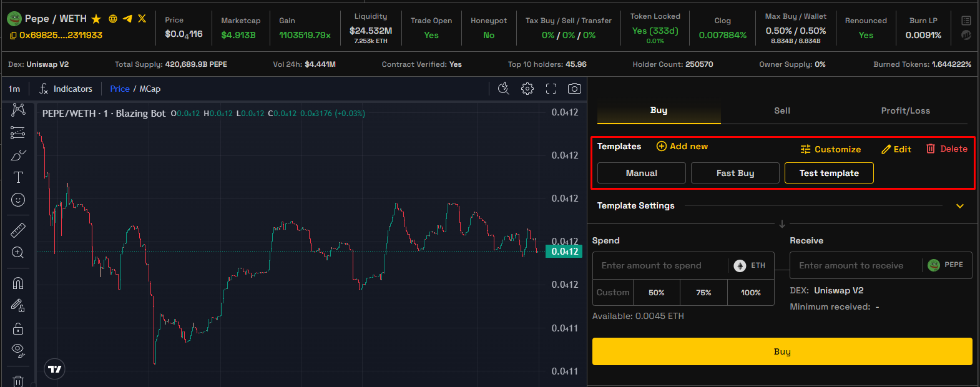980x387 pixels.
Task: Toggle magnet mode in drawing toolbar
Action: point(18,283)
